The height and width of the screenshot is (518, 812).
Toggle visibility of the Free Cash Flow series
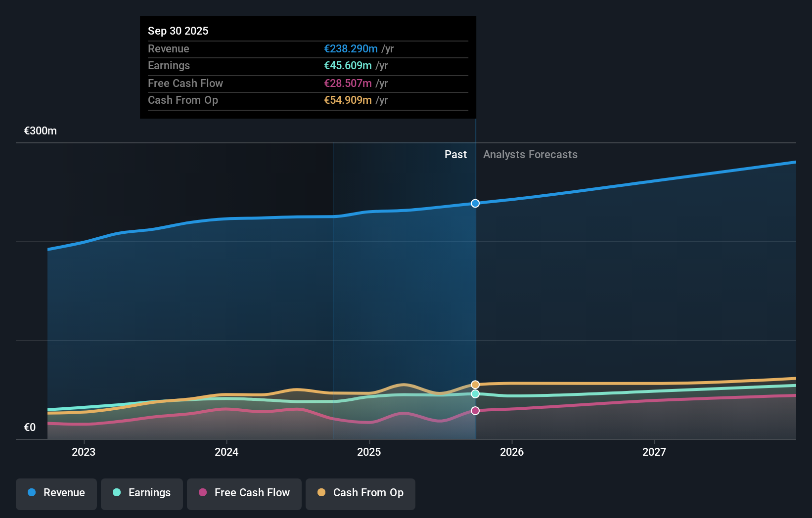(244, 493)
